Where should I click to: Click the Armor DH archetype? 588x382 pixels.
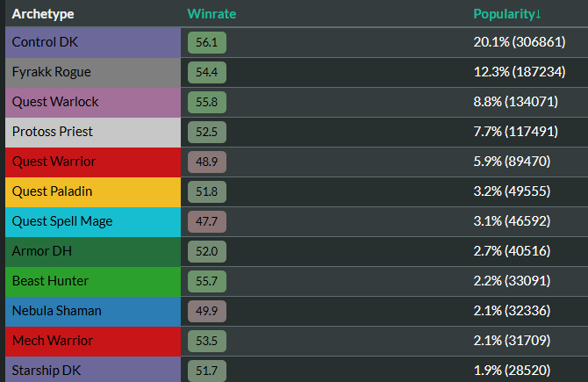click(x=42, y=251)
